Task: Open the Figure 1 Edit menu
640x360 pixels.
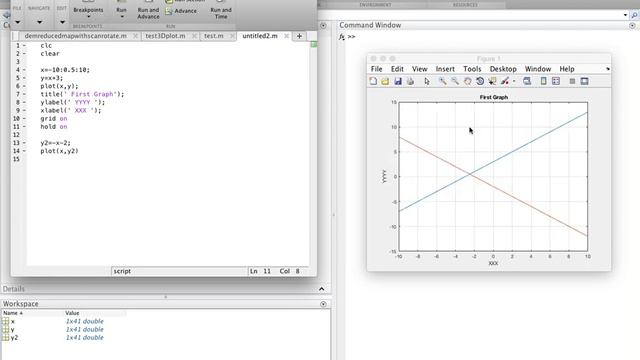Action: point(397,69)
